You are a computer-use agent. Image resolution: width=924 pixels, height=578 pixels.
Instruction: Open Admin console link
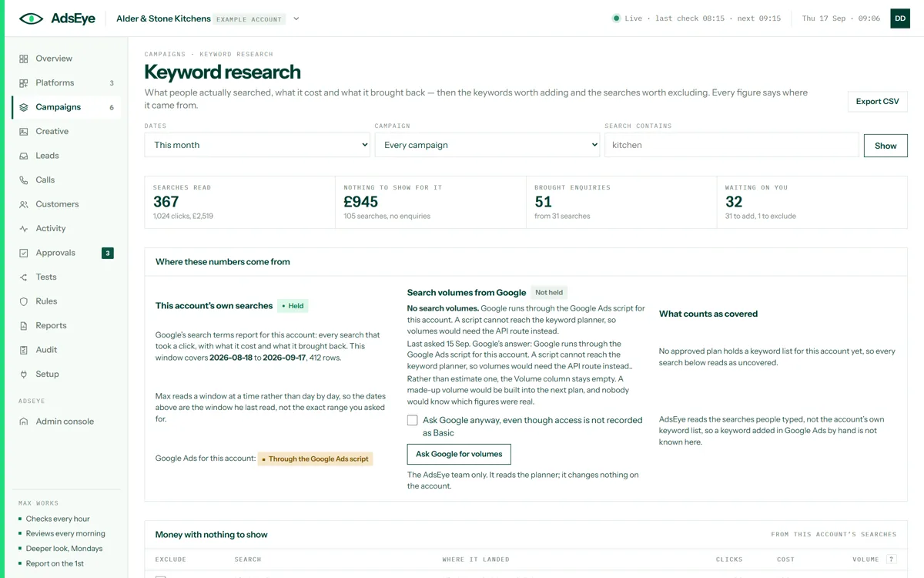pos(67,422)
